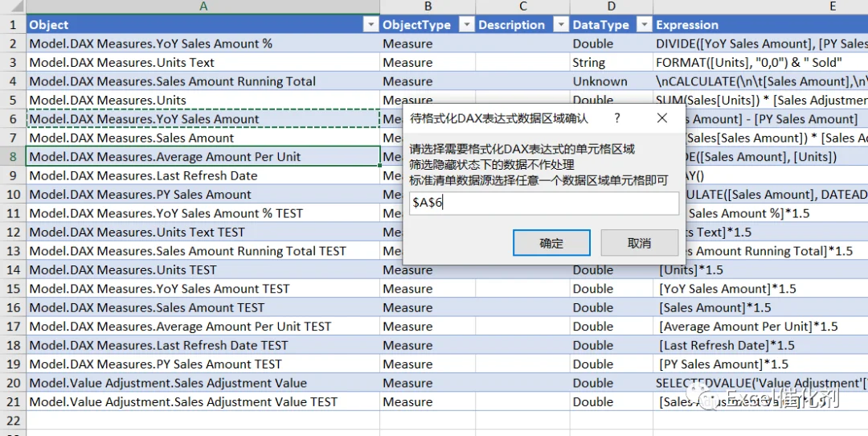Click cell 'Model.DAX Measures.PY Sales Amount TEST'
868x436 pixels.
[203, 364]
